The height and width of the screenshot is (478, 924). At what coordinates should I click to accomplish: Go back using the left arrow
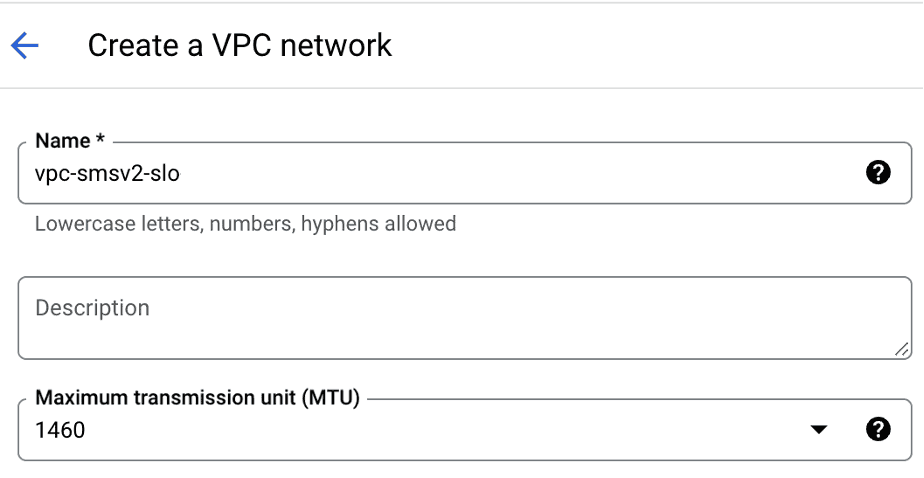click(24, 45)
